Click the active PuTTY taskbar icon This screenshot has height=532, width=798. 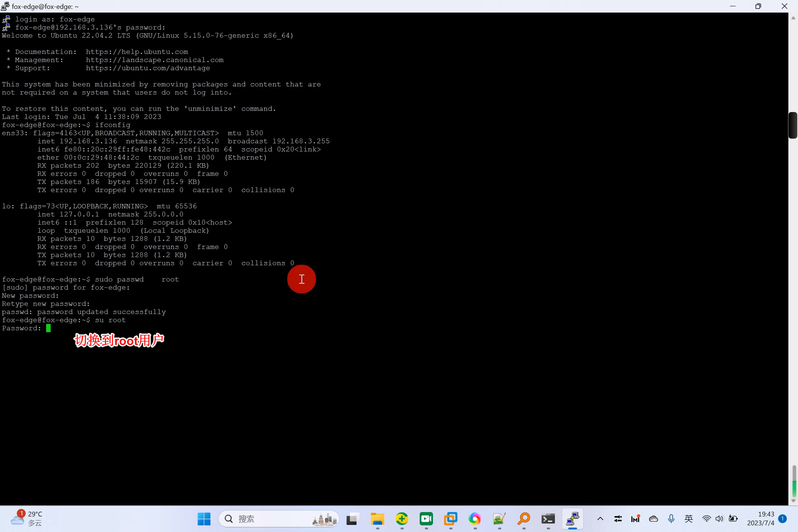click(572, 519)
